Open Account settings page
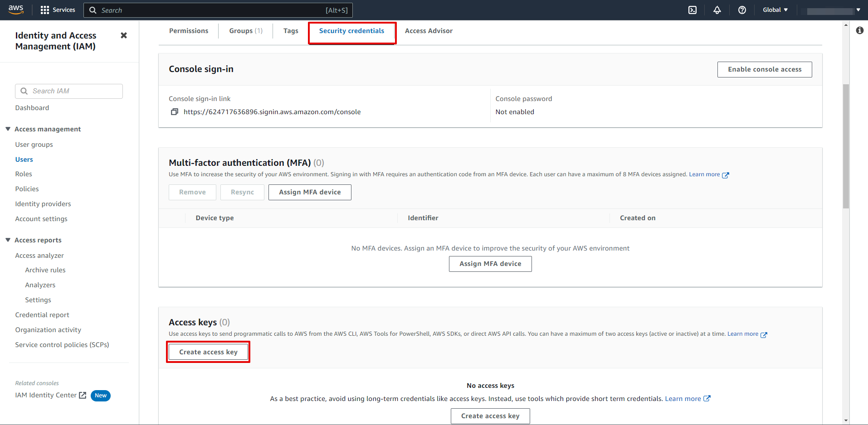This screenshot has width=868, height=425. pos(41,219)
